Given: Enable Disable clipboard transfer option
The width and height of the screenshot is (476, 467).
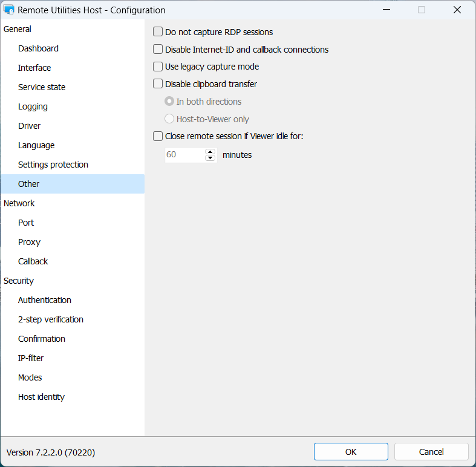Looking at the screenshot, I should [x=158, y=84].
